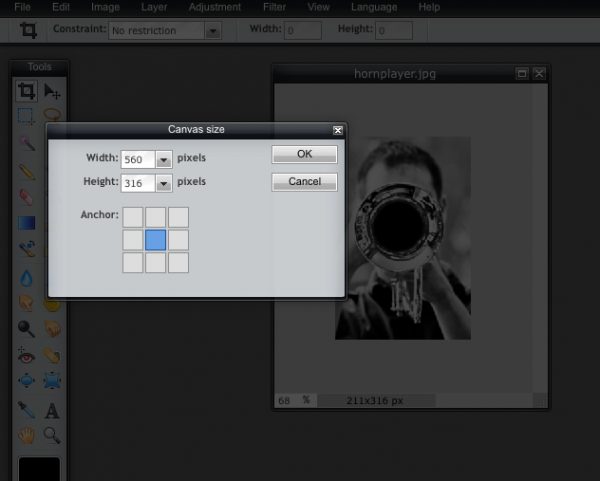Select the Move tool
Image resolution: width=600 pixels, height=481 pixels.
coord(52,91)
